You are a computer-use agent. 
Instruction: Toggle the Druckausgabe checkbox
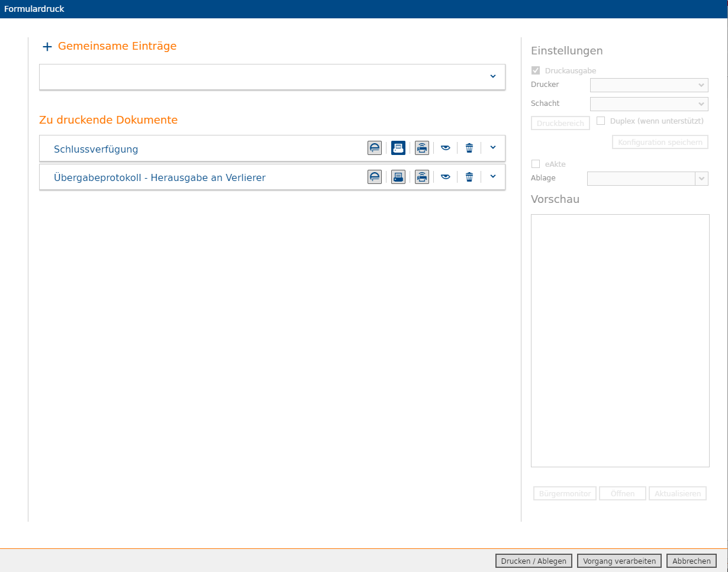click(x=536, y=70)
